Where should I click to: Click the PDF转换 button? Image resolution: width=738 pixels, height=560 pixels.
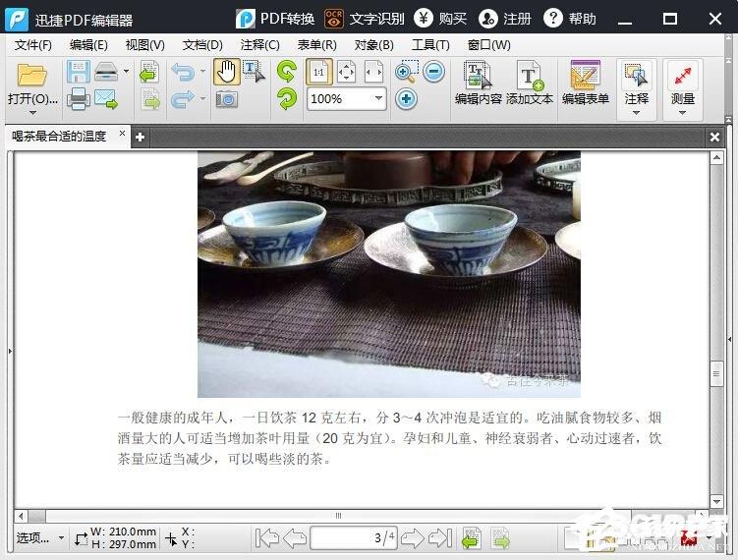pyautogui.click(x=275, y=19)
